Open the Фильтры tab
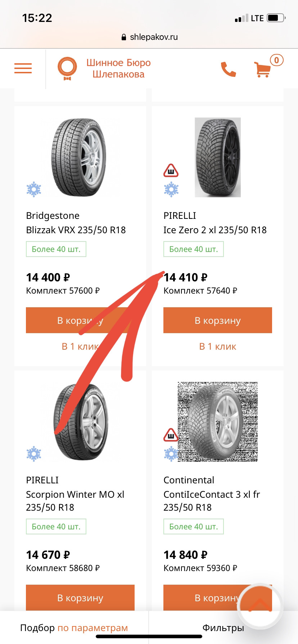 coord(223,628)
